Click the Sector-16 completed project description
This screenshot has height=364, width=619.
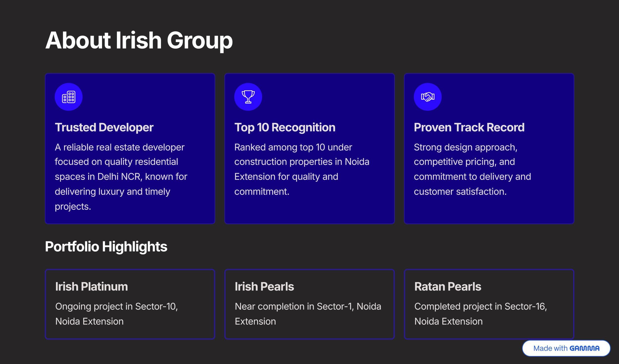(480, 314)
